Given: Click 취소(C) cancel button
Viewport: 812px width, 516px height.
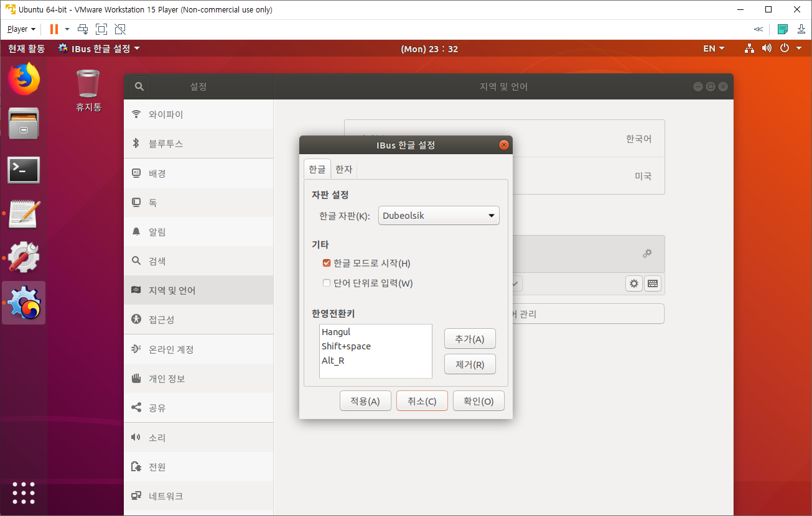Looking at the screenshot, I should point(422,401).
